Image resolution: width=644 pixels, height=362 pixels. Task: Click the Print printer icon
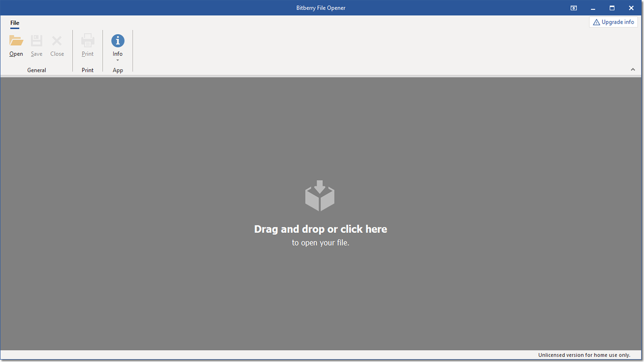click(x=88, y=41)
